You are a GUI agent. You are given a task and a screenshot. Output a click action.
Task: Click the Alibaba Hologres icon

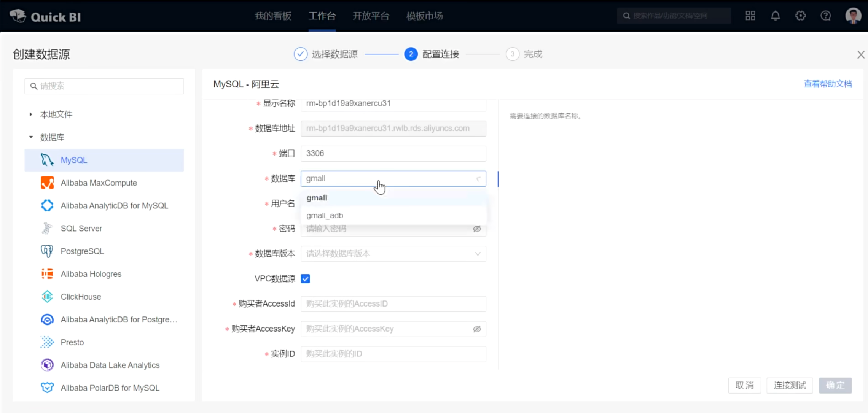[x=47, y=274]
